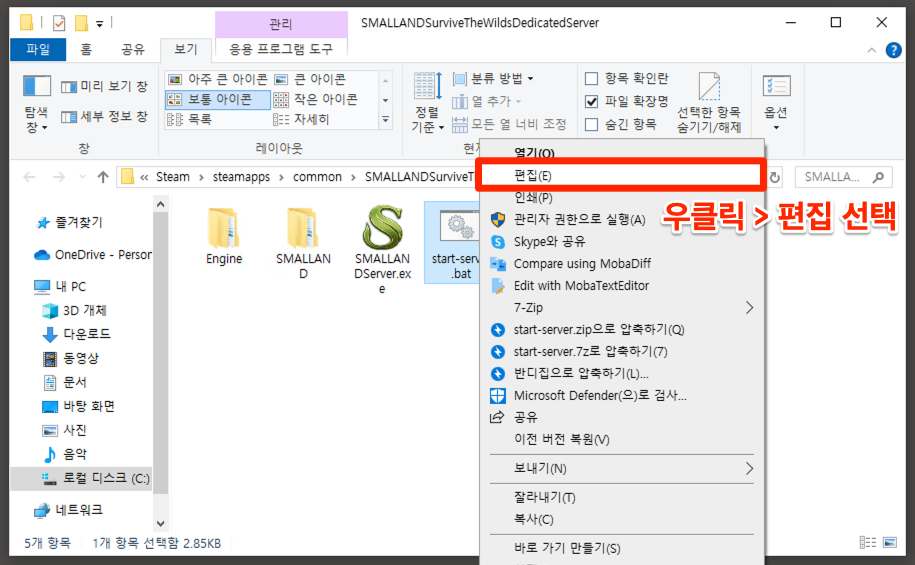The image size is (915, 565).
Task: Go up one folder with arrow
Action: pyautogui.click(x=103, y=177)
